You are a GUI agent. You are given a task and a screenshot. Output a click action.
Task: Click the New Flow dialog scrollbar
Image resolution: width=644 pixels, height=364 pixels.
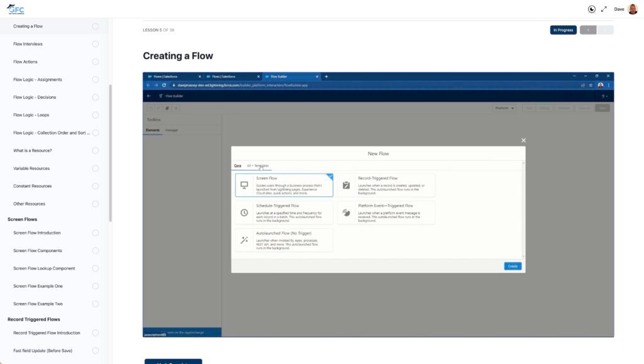tap(523, 209)
